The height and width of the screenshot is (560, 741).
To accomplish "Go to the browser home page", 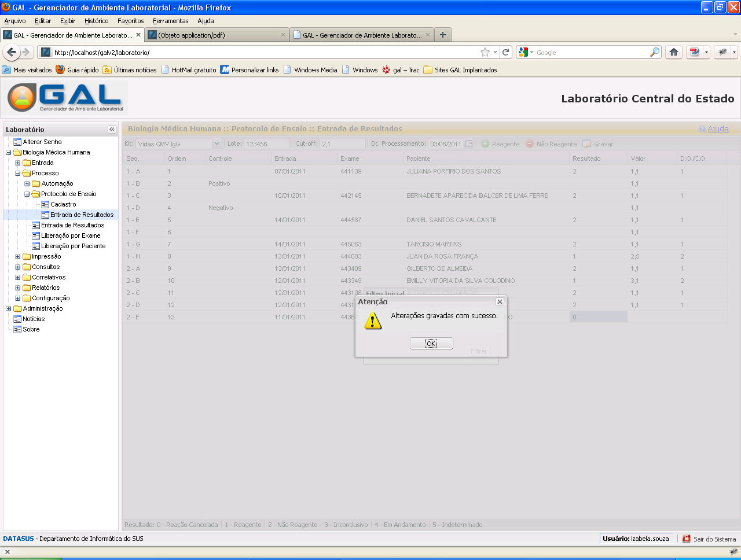I will point(674,52).
